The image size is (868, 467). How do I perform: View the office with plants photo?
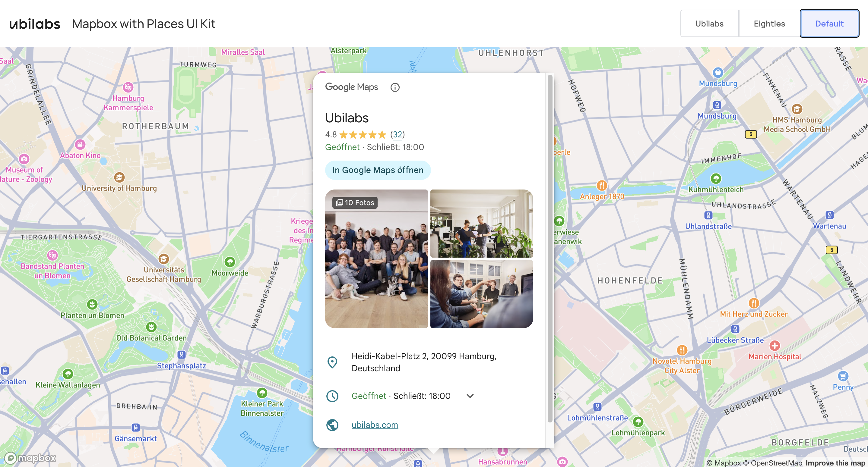tap(482, 224)
